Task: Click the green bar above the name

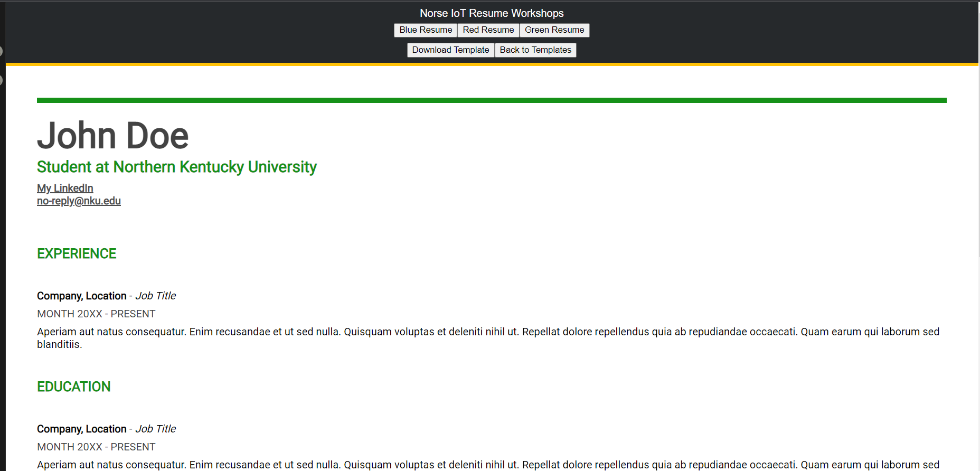Action: [492, 100]
